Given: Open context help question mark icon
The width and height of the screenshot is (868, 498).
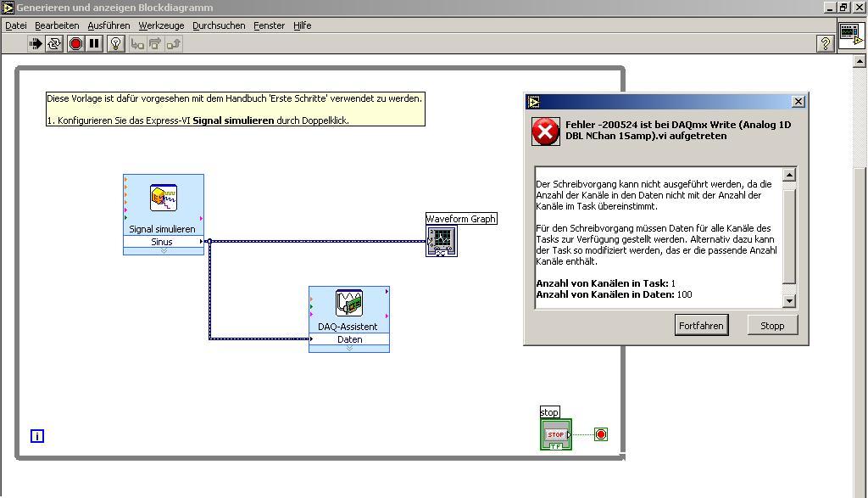Looking at the screenshot, I should (x=825, y=44).
